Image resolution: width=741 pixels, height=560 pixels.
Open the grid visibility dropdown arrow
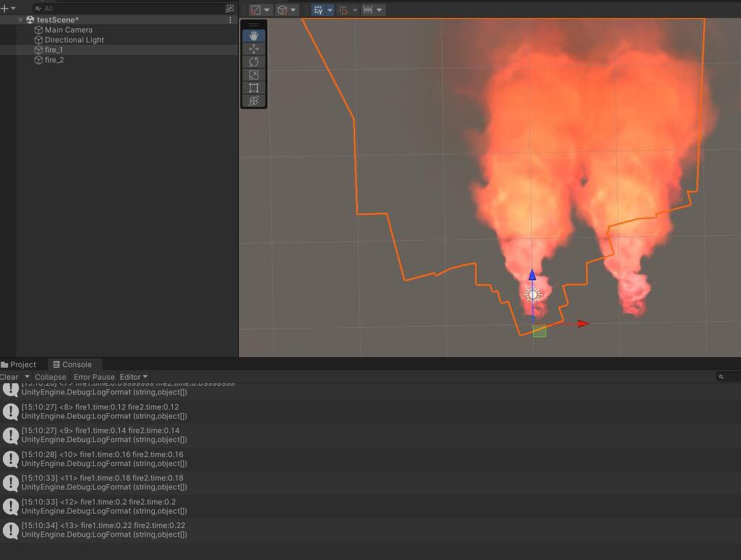click(x=330, y=9)
